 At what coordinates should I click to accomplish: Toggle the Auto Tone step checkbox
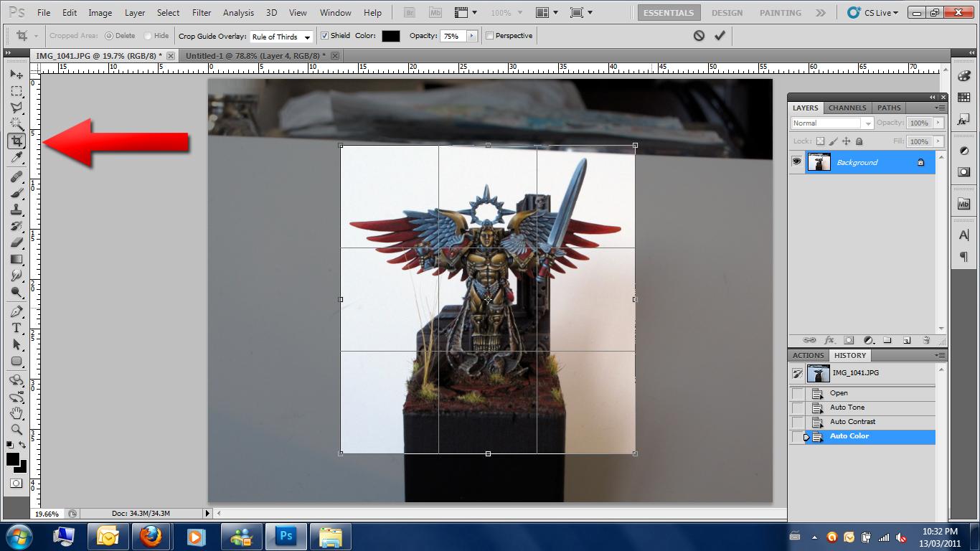tap(797, 408)
